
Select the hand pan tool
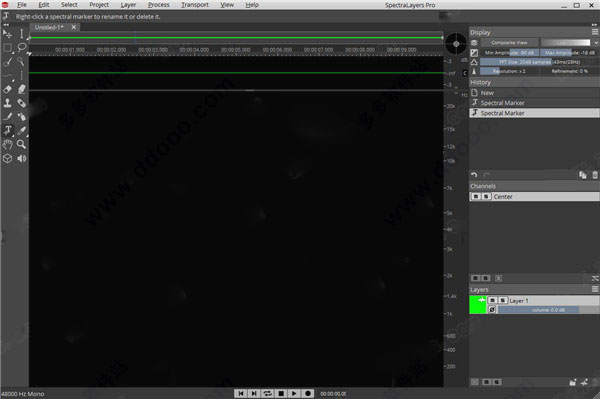point(7,144)
